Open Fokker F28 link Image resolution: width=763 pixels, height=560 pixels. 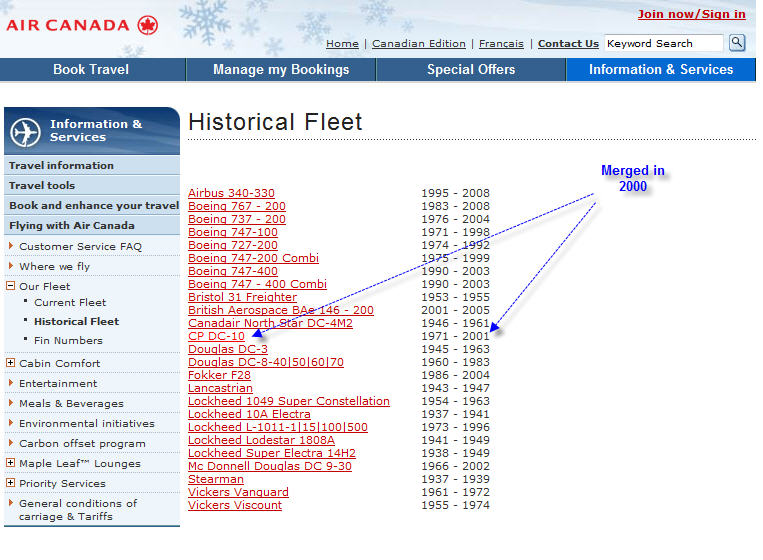(219, 375)
